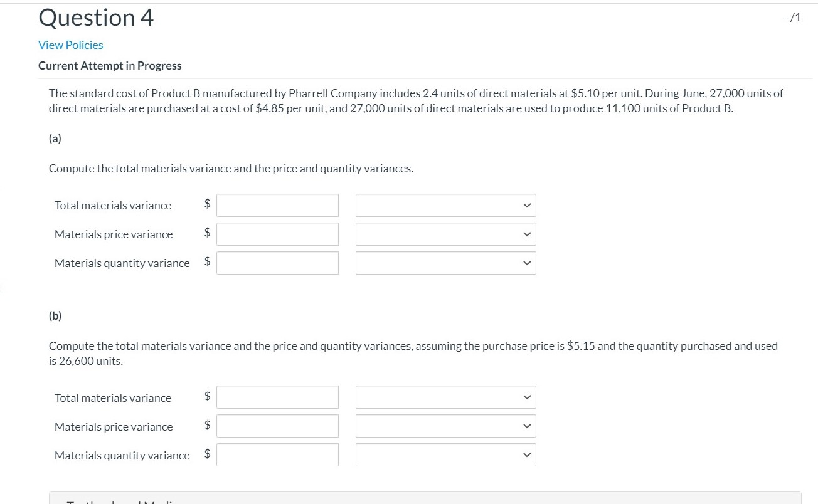Open the dropdown beside Materials price variance in part (a)
Screen dimensions: 818x504
(x=445, y=234)
